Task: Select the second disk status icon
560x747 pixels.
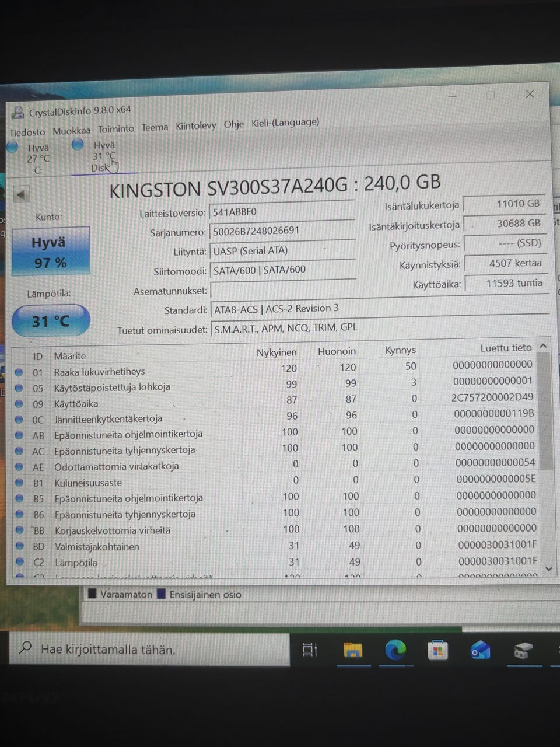Action: coord(78,145)
